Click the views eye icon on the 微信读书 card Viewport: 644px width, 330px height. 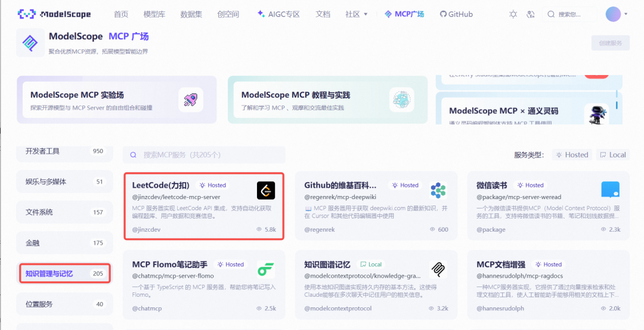coord(603,229)
